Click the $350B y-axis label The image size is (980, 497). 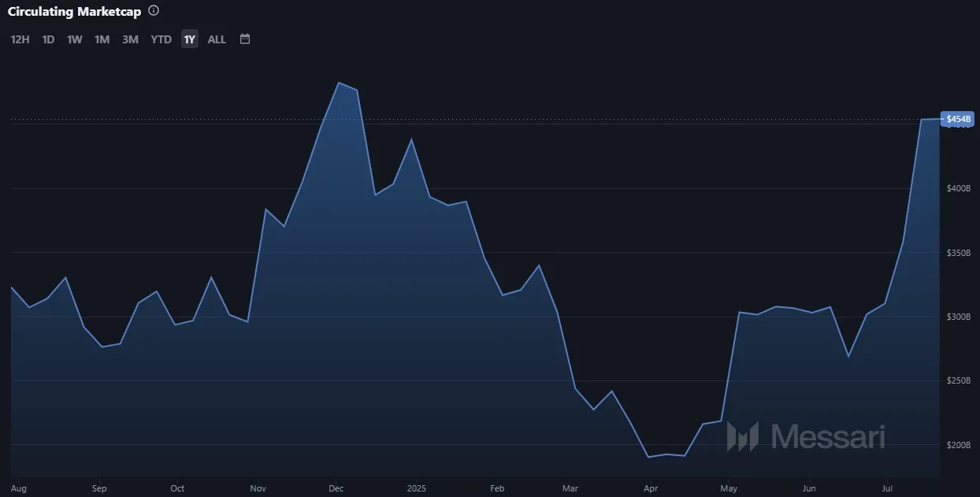(960, 253)
